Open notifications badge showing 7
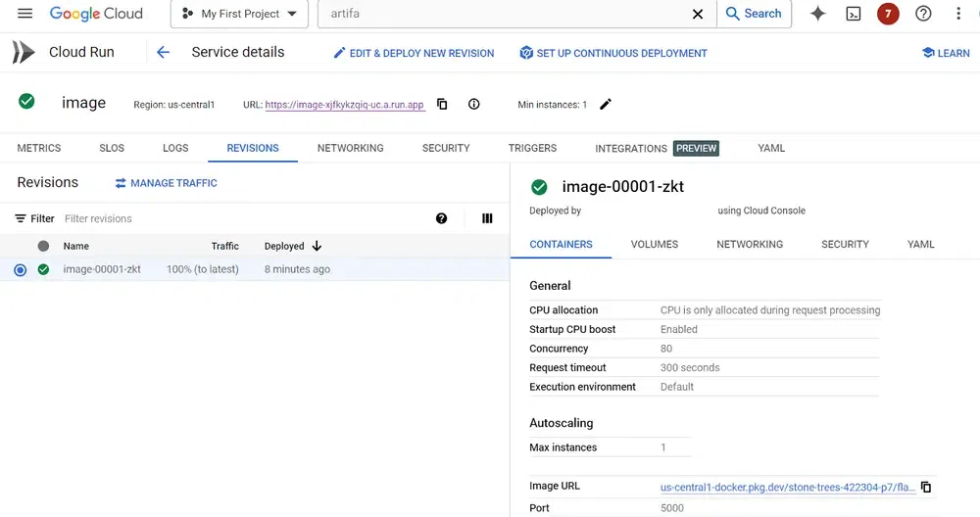Image resolution: width=980 pixels, height=517 pixels. coord(888,14)
